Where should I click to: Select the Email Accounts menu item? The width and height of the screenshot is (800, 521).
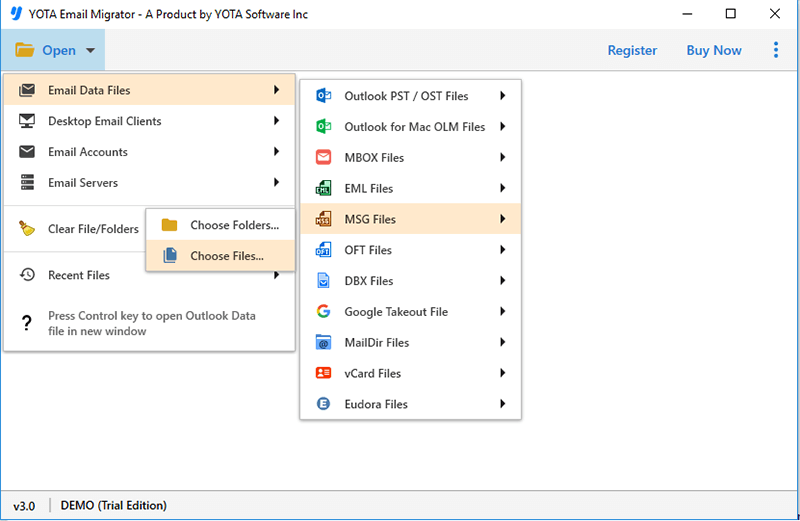[149, 152]
